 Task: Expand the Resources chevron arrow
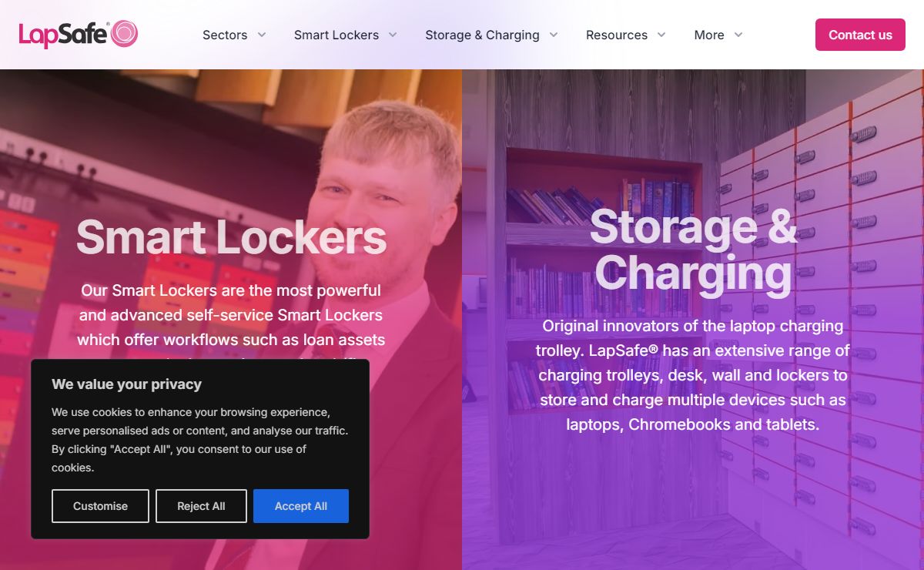click(x=661, y=35)
